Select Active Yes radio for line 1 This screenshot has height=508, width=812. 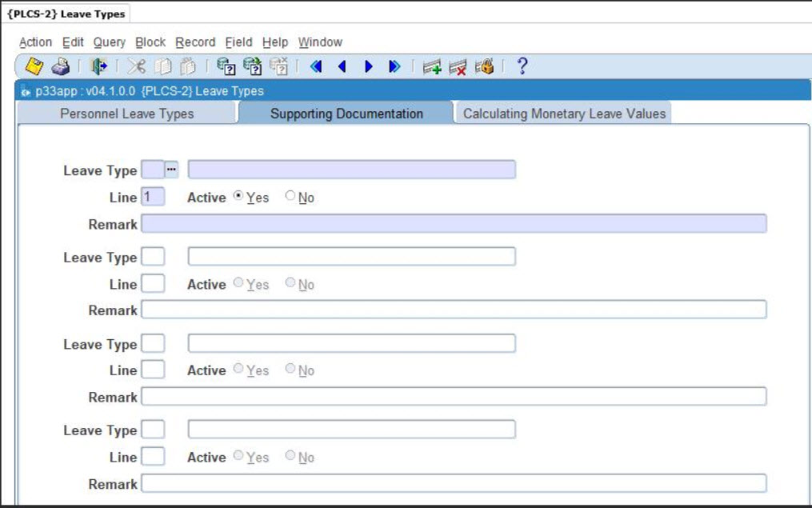(238, 197)
